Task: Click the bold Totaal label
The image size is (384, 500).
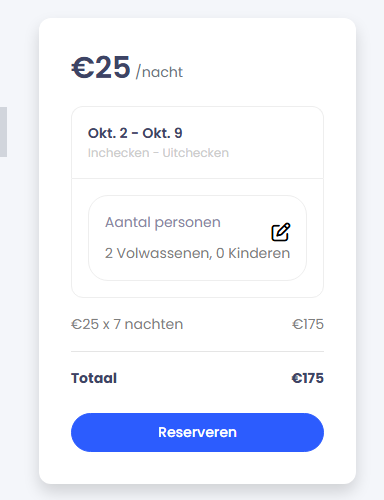Action: (x=94, y=378)
